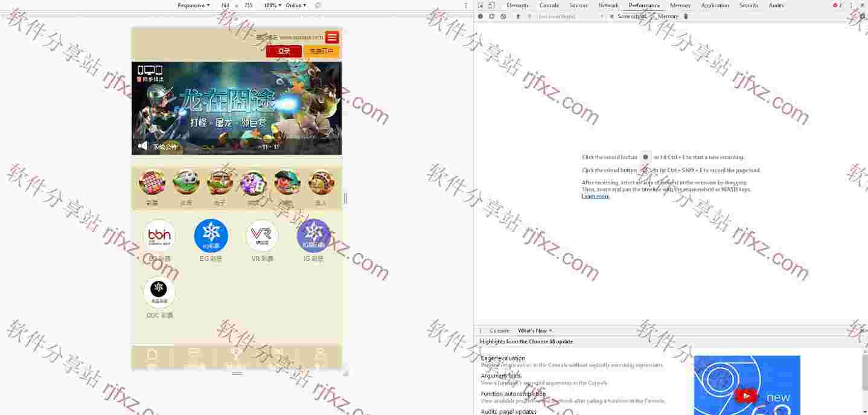This screenshot has width=868, height=415.
Task: Switch to the Application tab
Action: point(715,5)
